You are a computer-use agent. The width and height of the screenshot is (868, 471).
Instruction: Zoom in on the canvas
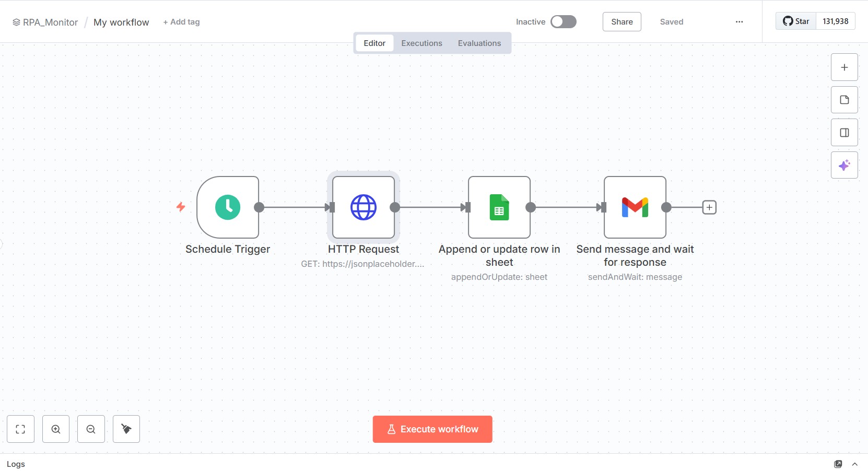tap(56, 429)
